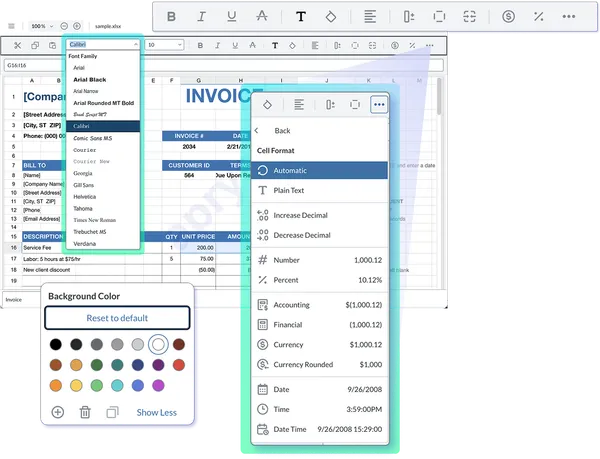This screenshot has height=459, width=600.
Task: Click more dots icon in Cell Format panel
Action: pos(379,104)
